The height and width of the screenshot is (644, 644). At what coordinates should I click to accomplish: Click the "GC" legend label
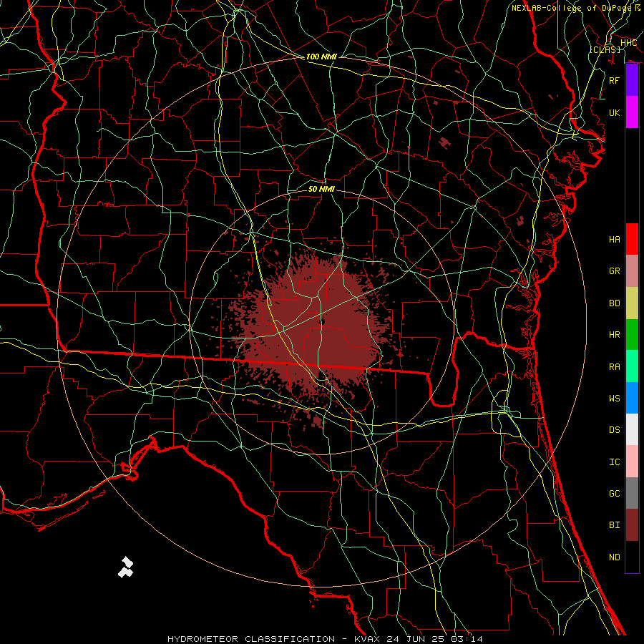coord(615,493)
